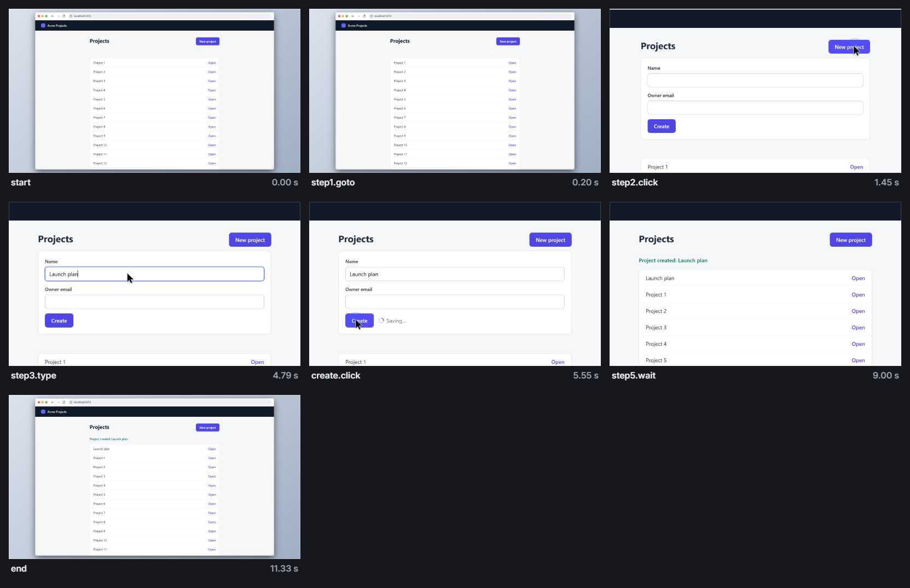The height and width of the screenshot is (588, 910).
Task: Click the Acme Projects logo in end frame
Action: [x=43, y=412]
